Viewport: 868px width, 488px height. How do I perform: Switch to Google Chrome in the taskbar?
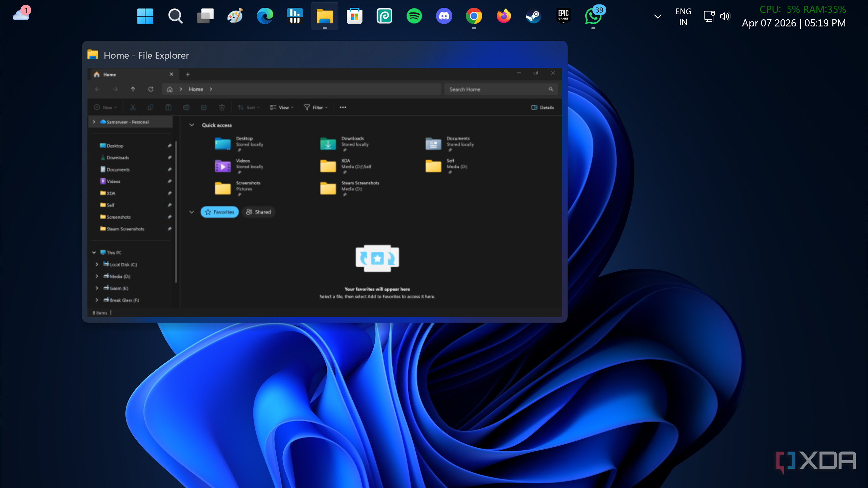[474, 16]
